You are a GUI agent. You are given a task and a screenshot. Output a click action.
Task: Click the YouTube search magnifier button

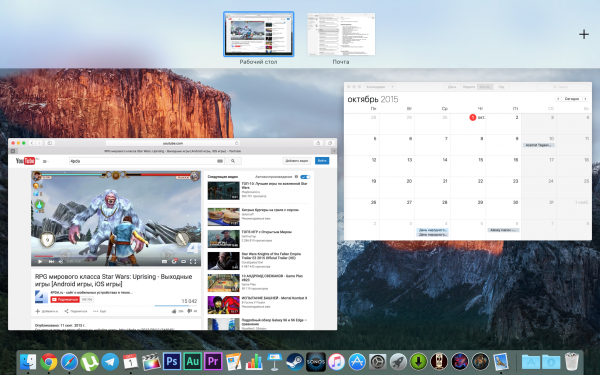pos(233,161)
